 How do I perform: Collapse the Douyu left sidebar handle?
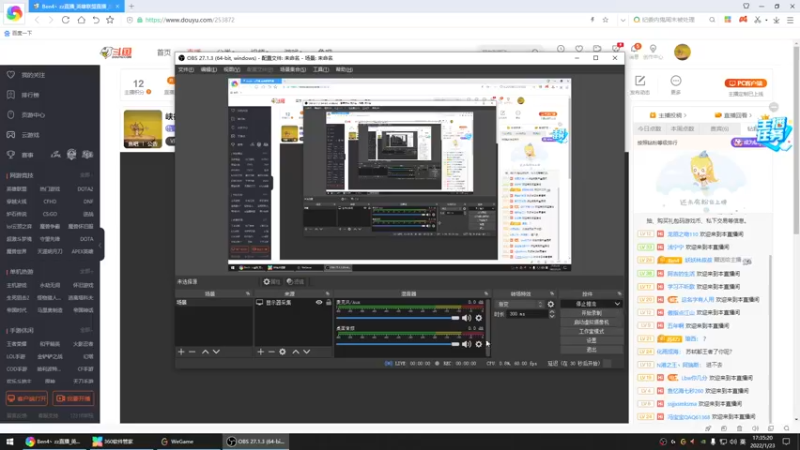101,245
